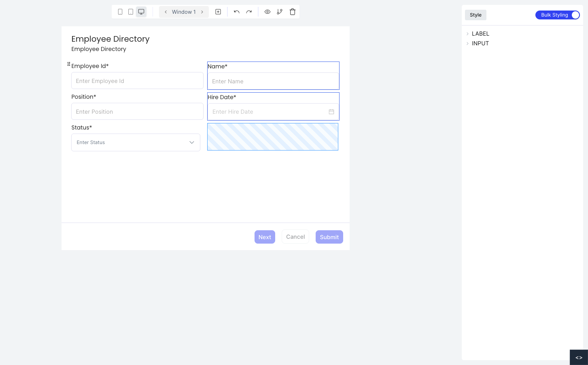This screenshot has height=365, width=588.
Task: Redo the last change
Action: pos(249,12)
